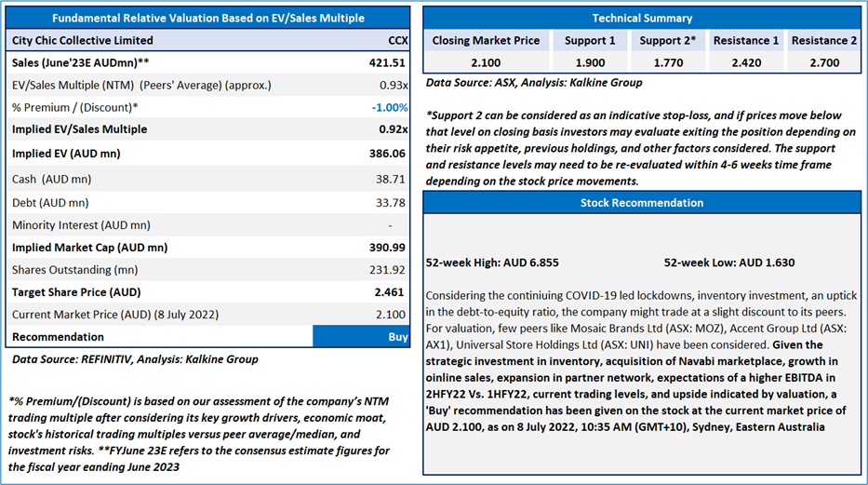The width and height of the screenshot is (868, 485).
Task: Click the Implied EV/Sales Multiple value 0.92x
Action: point(394,129)
